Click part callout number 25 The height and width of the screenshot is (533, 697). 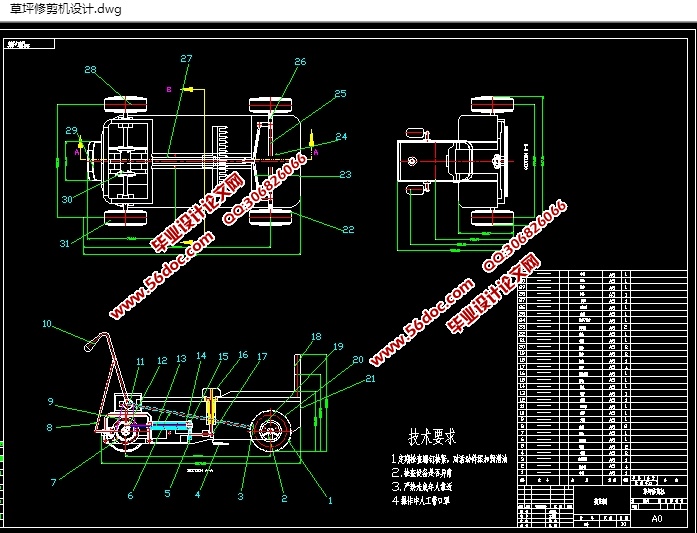pyautogui.click(x=340, y=93)
